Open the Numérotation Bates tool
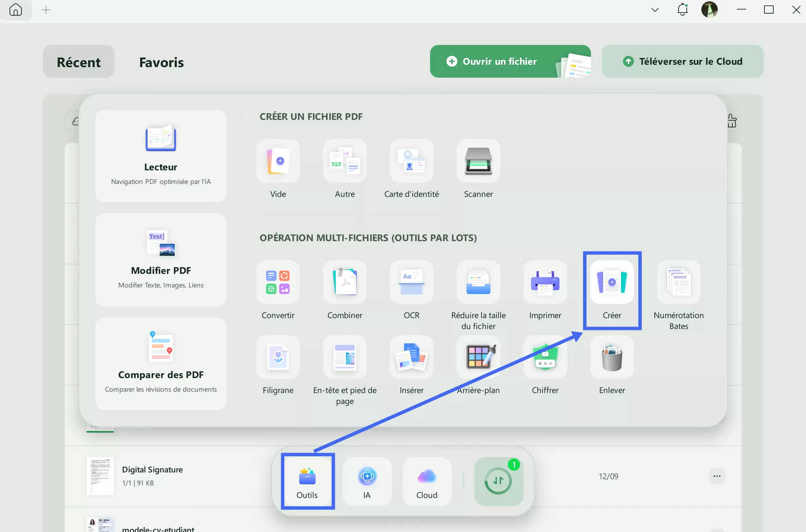 [x=678, y=282]
